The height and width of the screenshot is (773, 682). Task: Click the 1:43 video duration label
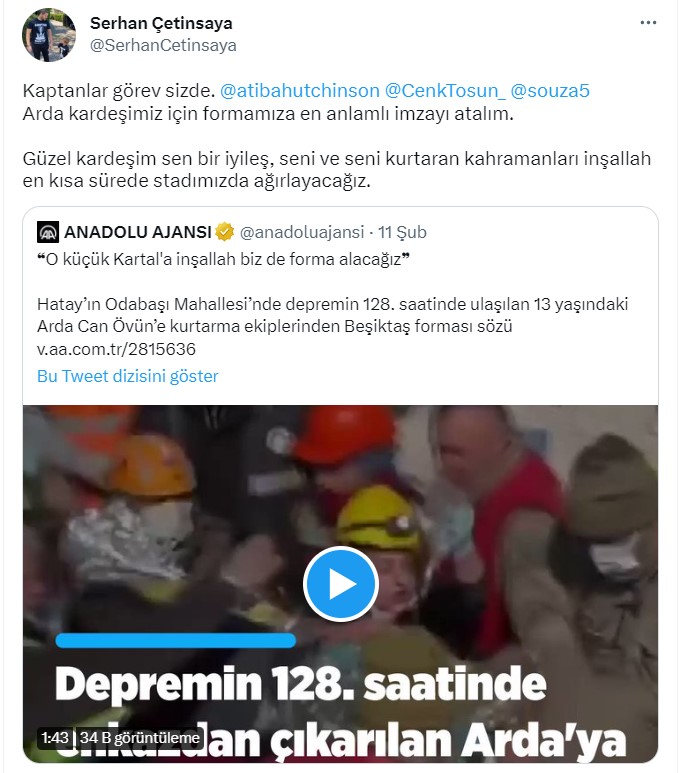[x=55, y=738]
